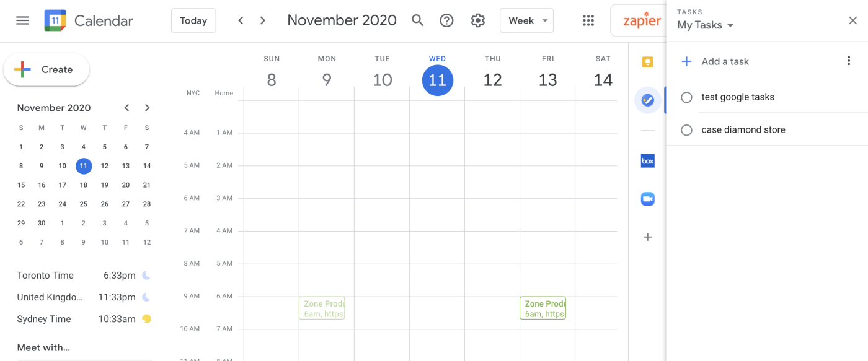Mark "test google tasks" as complete

click(x=686, y=97)
